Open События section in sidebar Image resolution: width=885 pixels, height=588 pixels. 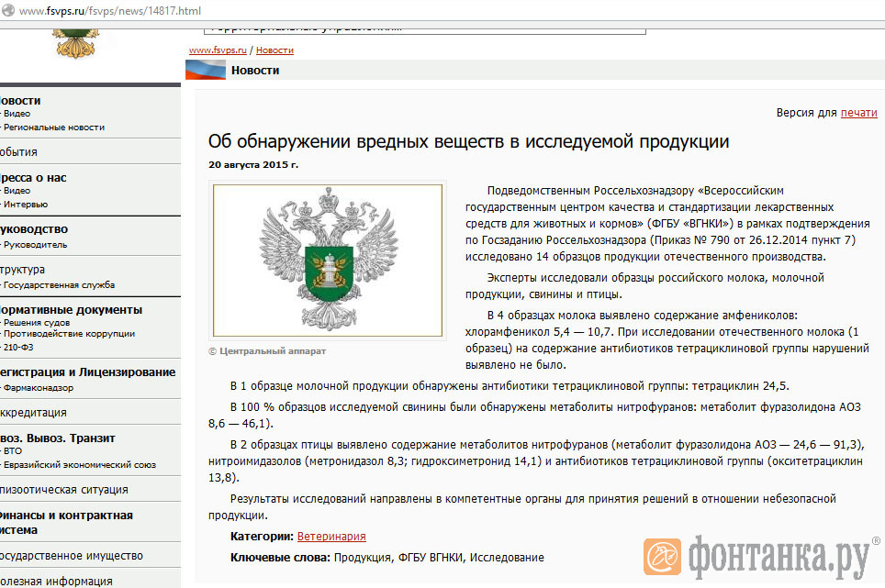[18, 152]
